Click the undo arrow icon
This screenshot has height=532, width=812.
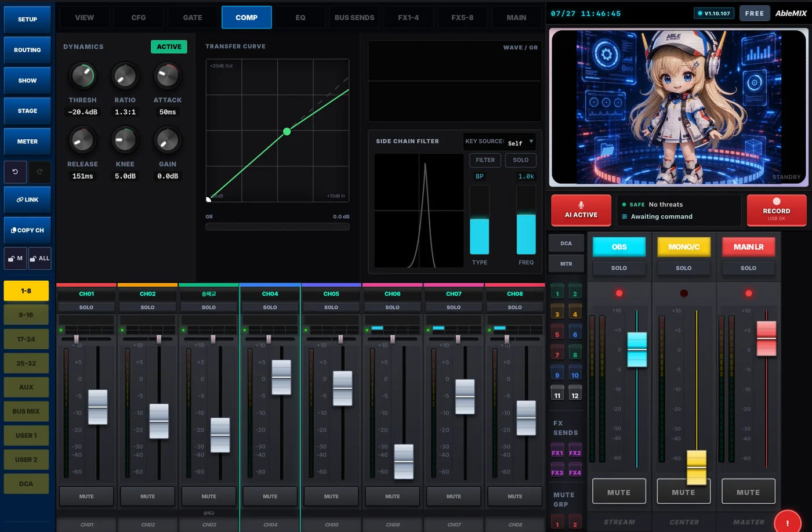tap(15, 172)
